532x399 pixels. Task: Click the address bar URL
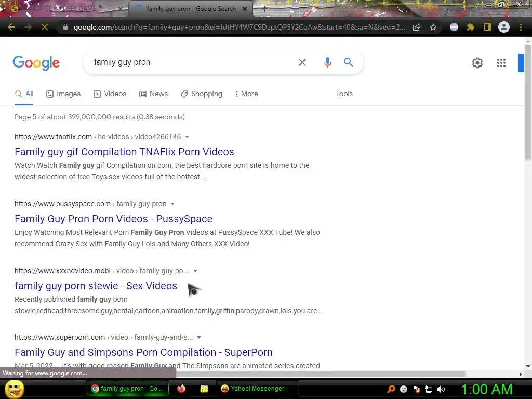pos(239,27)
